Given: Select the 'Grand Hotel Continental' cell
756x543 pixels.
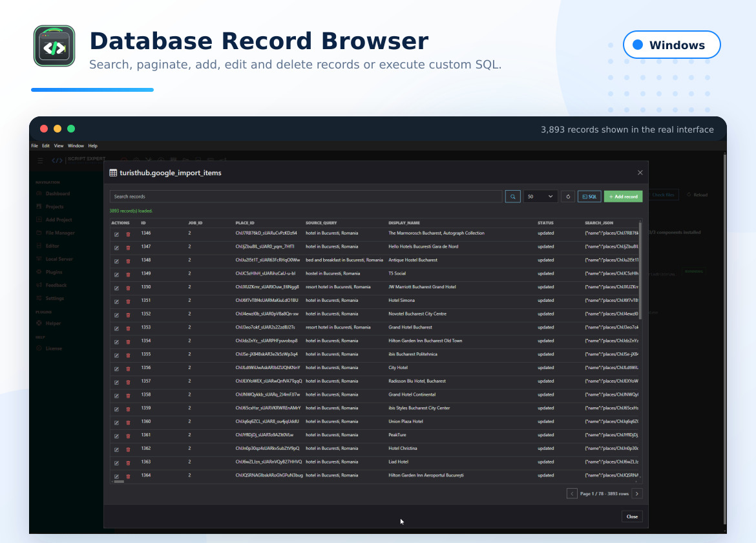Looking at the screenshot, I should point(412,394).
